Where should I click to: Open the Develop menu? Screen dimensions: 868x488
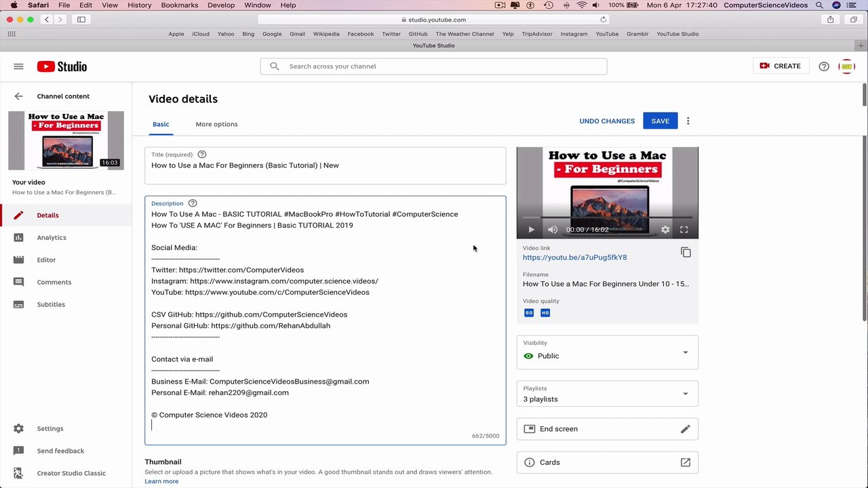click(x=221, y=5)
